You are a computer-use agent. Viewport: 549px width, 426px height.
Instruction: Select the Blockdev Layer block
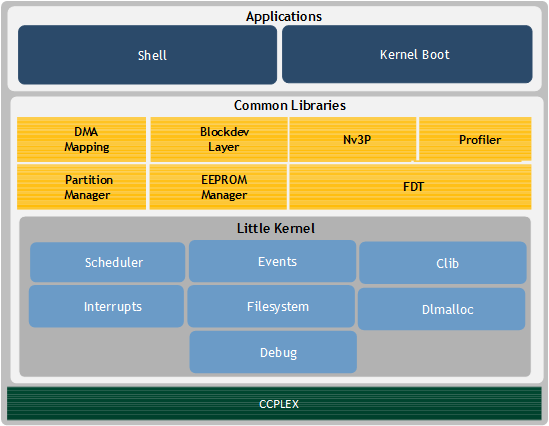(219, 139)
